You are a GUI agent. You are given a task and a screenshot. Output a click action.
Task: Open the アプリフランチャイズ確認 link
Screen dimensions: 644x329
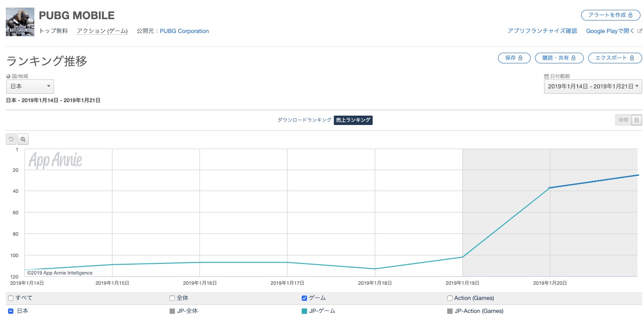coord(542,31)
